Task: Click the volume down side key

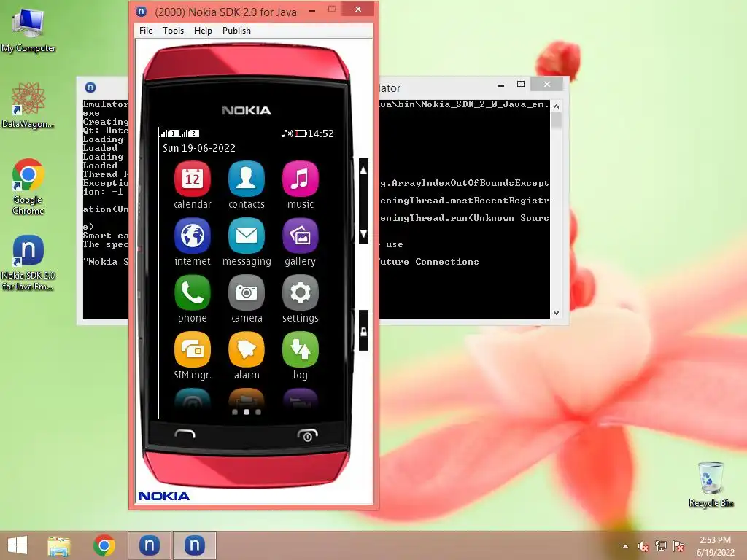Action: click(363, 233)
